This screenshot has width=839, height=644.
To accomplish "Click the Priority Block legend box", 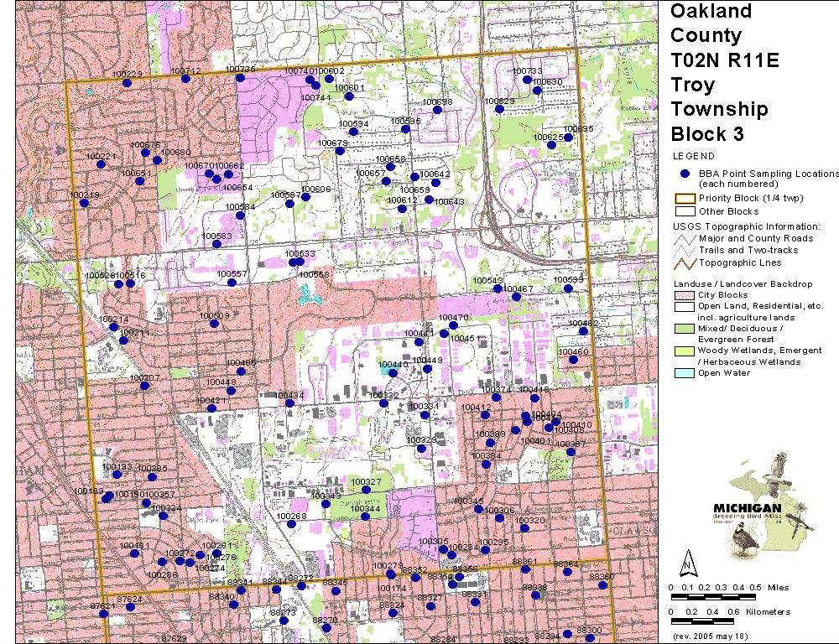I will pyautogui.click(x=685, y=199).
